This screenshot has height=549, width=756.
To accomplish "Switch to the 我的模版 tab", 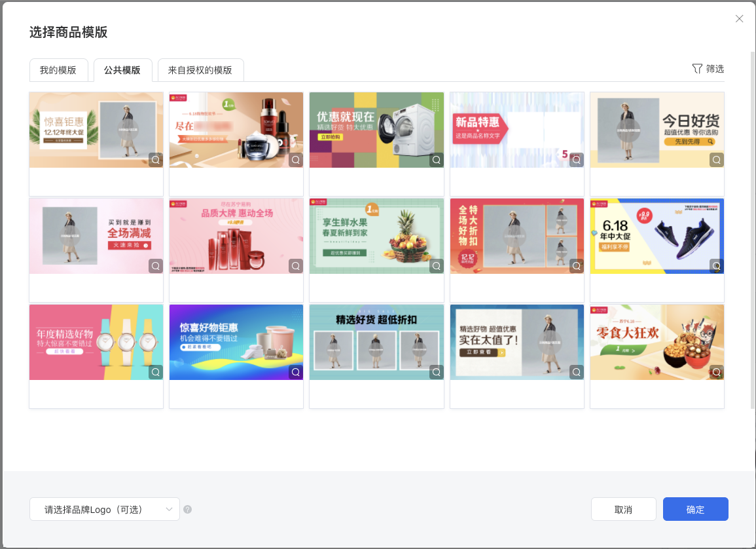I will point(59,69).
